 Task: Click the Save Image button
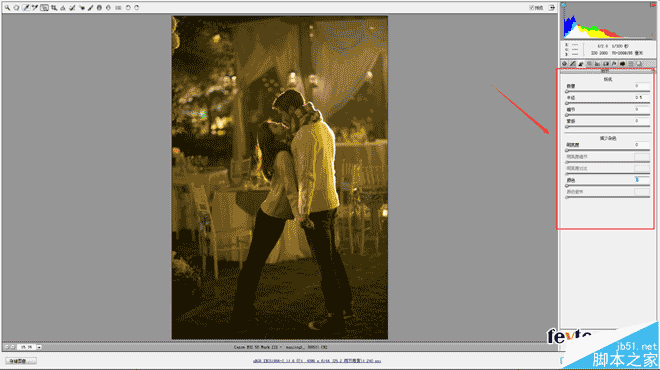(21, 361)
